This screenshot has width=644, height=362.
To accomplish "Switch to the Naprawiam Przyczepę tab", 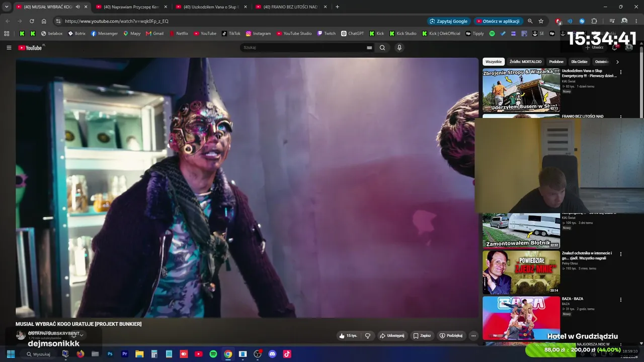I will point(131,7).
